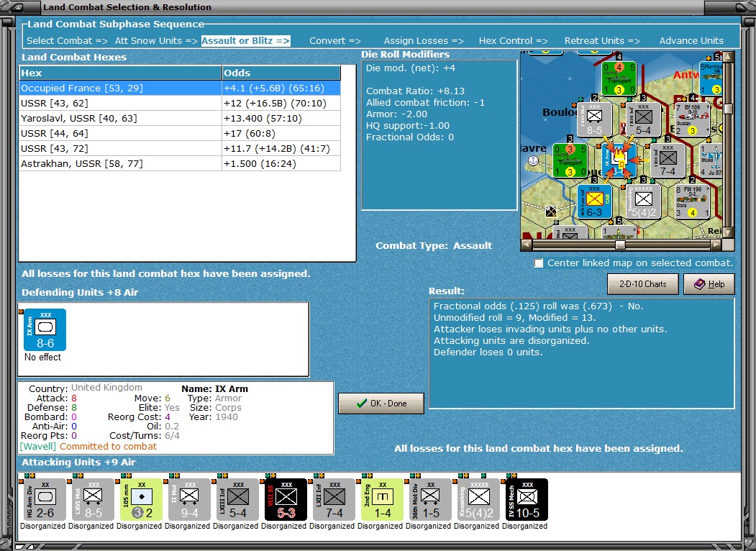This screenshot has width=756, height=551.
Task: Click the mini-map scroll left arrow
Action: (x=526, y=245)
